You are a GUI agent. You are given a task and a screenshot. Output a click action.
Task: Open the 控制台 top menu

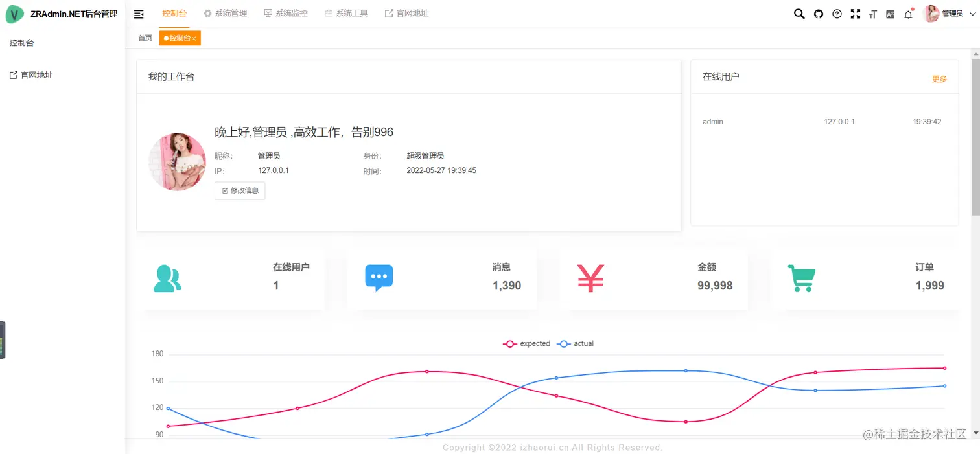point(174,13)
